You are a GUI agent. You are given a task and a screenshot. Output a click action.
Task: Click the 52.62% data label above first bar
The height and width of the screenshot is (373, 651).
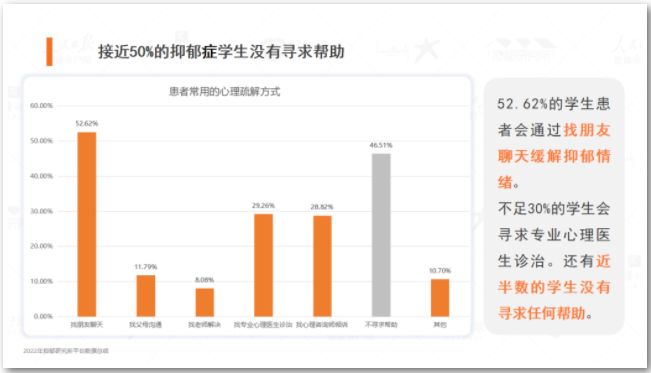pyautogui.click(x=87, y=123)
